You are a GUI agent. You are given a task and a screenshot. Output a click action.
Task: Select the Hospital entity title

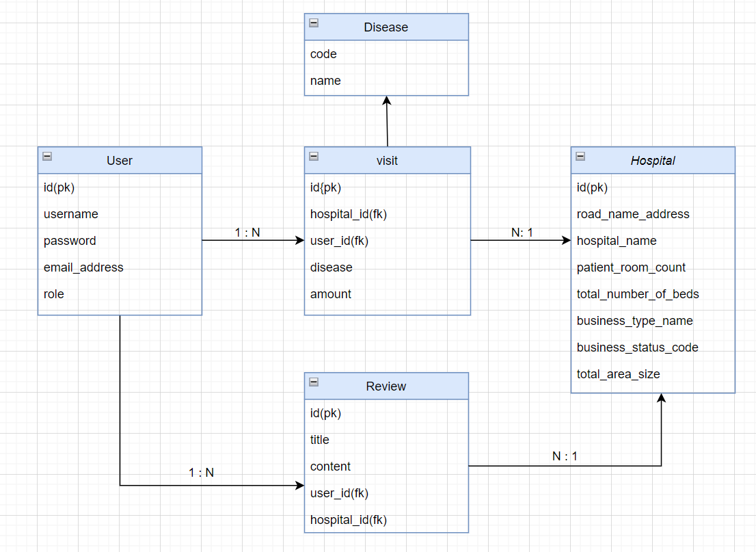(653, 161)
